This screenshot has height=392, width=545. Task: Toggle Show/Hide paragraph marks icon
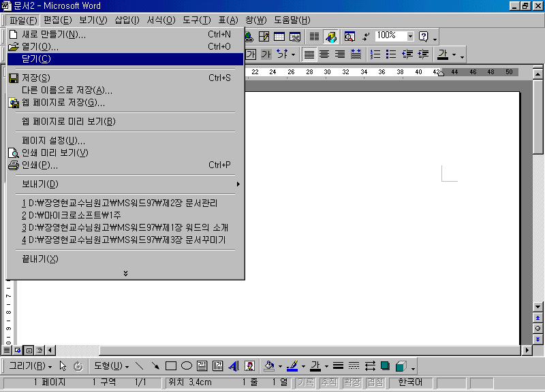(x=366, y=37)
